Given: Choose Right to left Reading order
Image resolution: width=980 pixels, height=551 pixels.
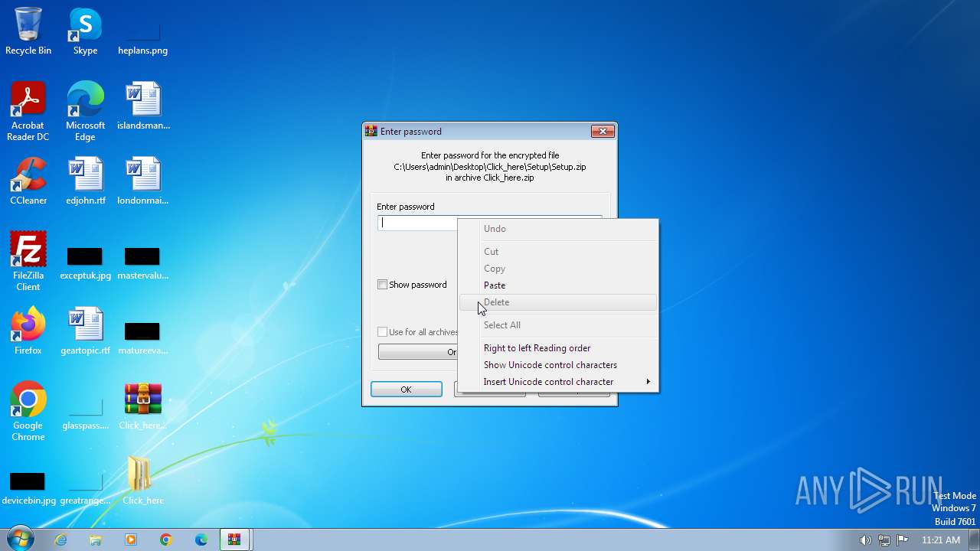Looking at the screenshot, I should click(x=559, y=348).
